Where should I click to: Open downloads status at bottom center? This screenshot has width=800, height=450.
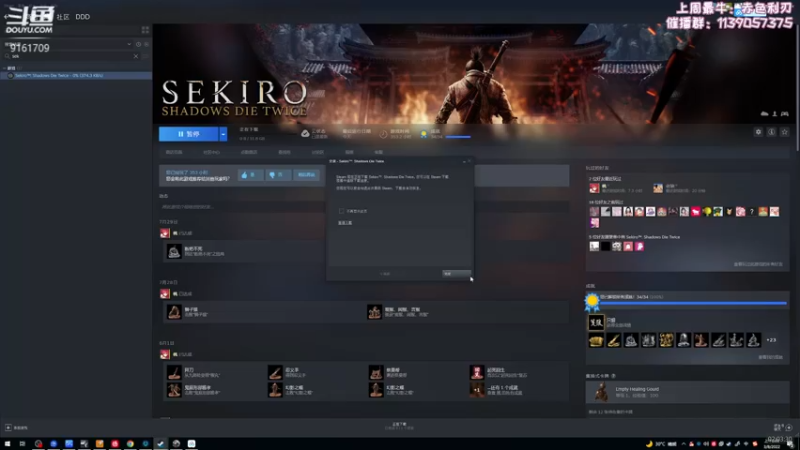pos(399,426)
